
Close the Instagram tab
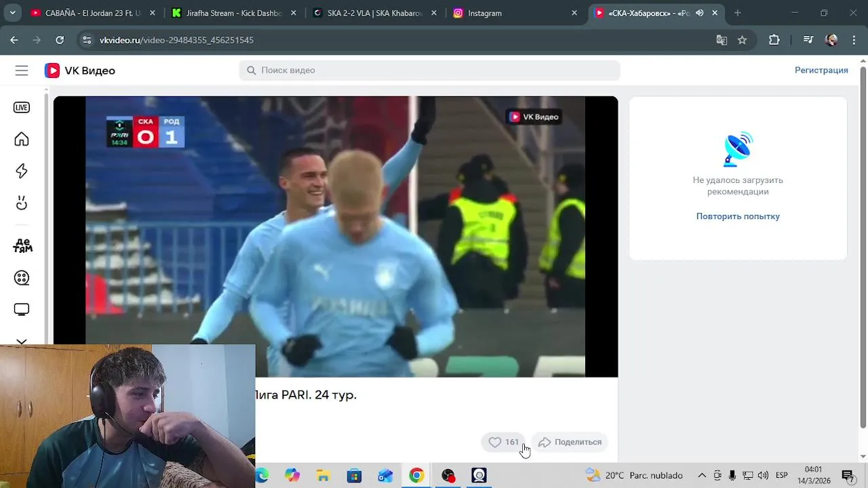tap(574, 13)
